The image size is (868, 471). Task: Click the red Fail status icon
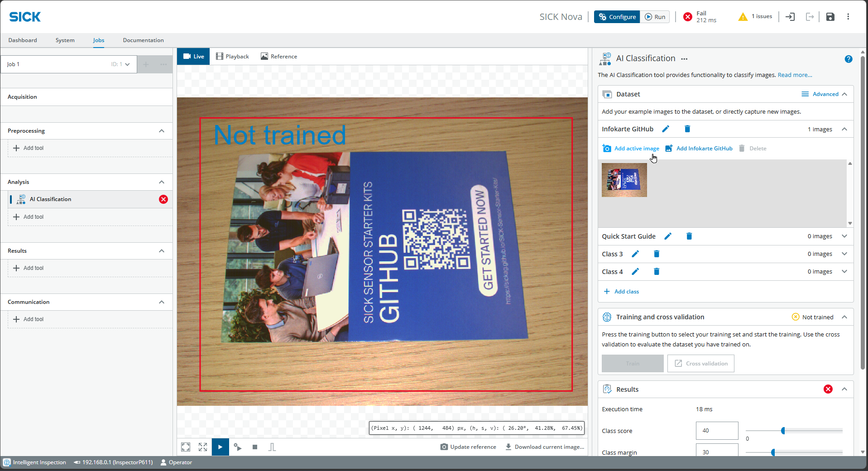tap(688, 17)
